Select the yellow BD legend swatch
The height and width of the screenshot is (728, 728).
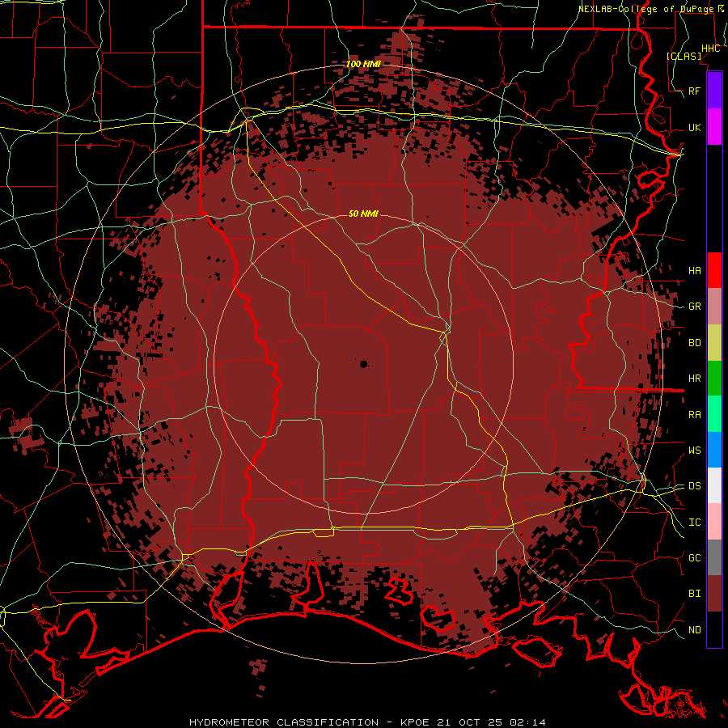tap(714, 343)
